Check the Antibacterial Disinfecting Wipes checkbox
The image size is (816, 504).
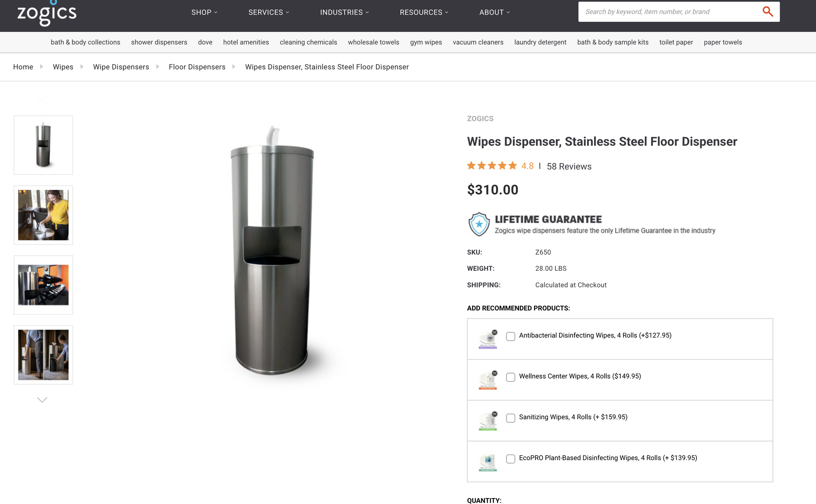click(510, 336)
